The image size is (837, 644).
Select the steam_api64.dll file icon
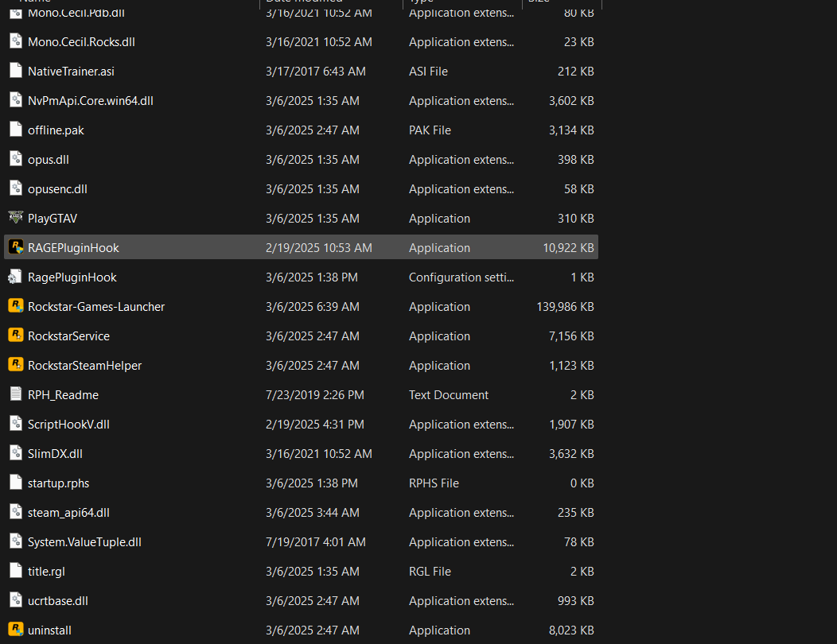16,512
